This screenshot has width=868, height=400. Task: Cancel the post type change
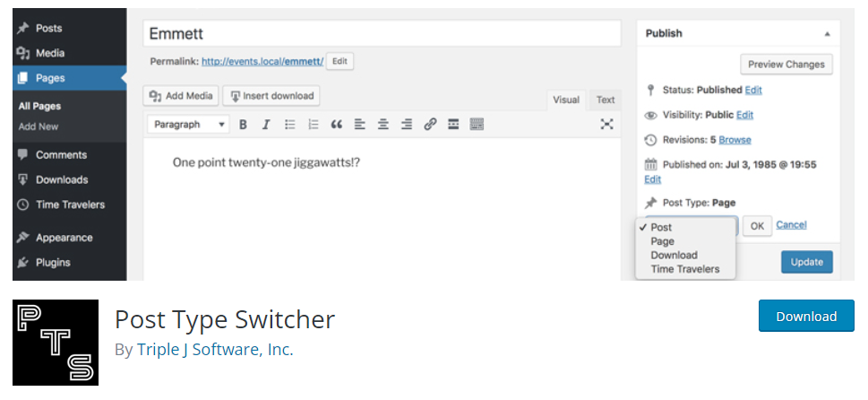[x=791, y=224]
